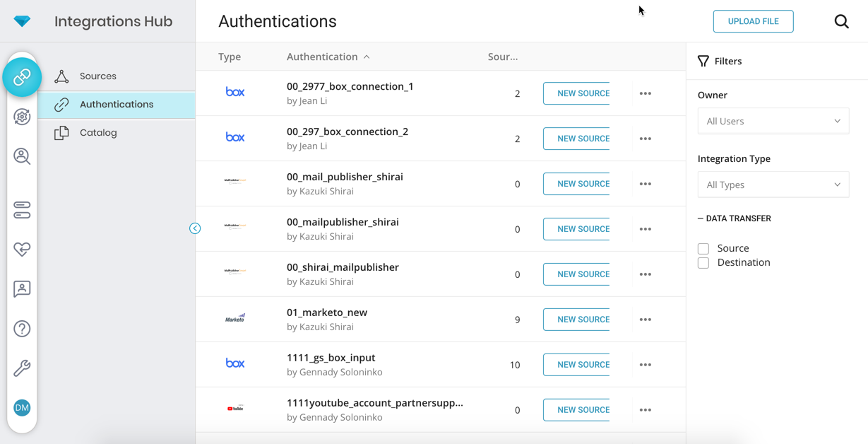Collapse the left navigation panel arrow
868x444 pixels.
point(195,228)
